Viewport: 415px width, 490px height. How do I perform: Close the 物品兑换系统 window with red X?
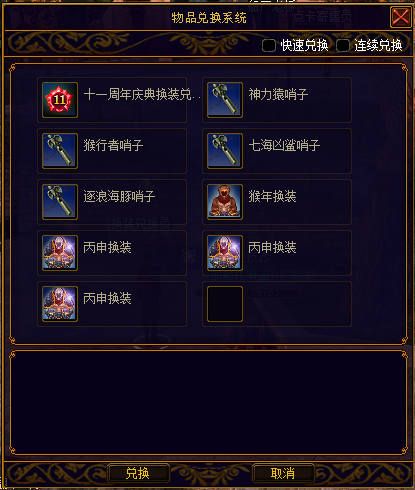(400, 17)
